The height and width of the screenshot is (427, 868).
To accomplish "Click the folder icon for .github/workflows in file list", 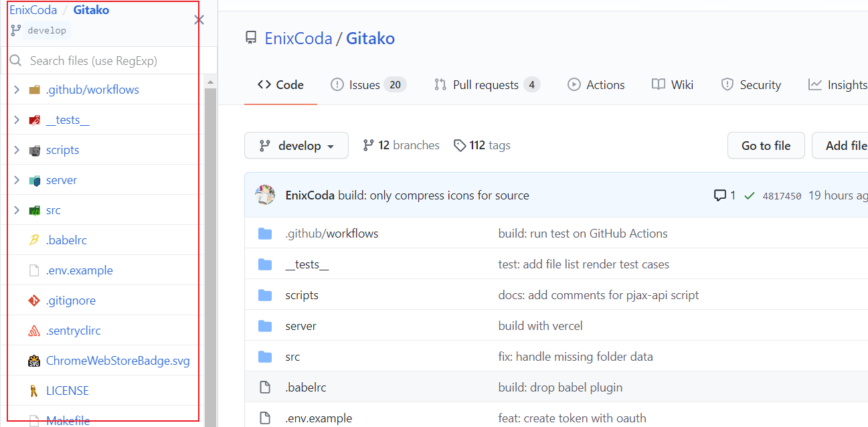I will coord(265,234).
